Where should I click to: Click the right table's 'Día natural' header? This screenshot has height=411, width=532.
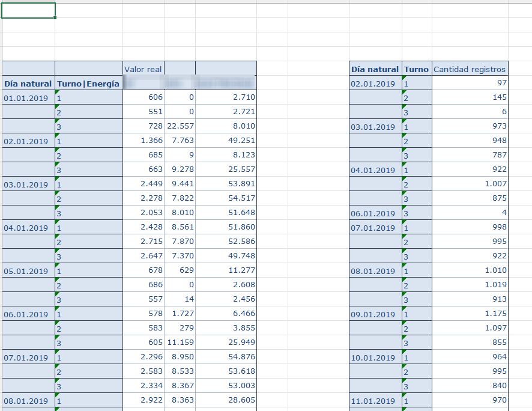click(376, 69)
